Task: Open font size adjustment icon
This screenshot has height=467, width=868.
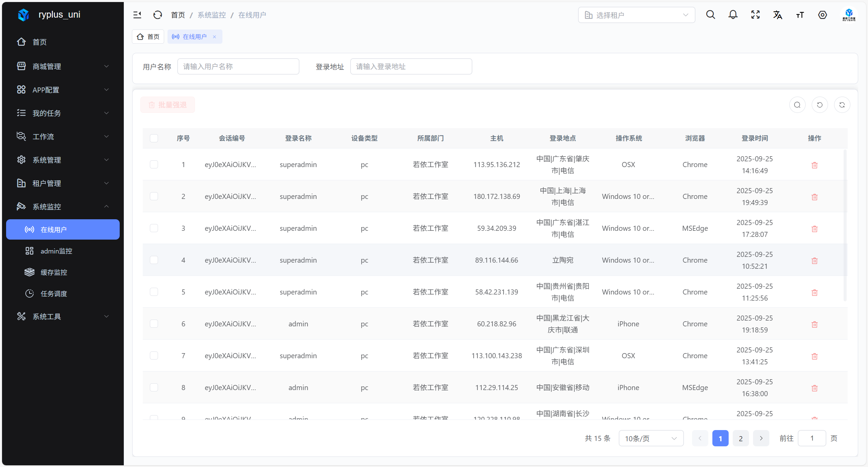Action: click(x=800, y=15)
